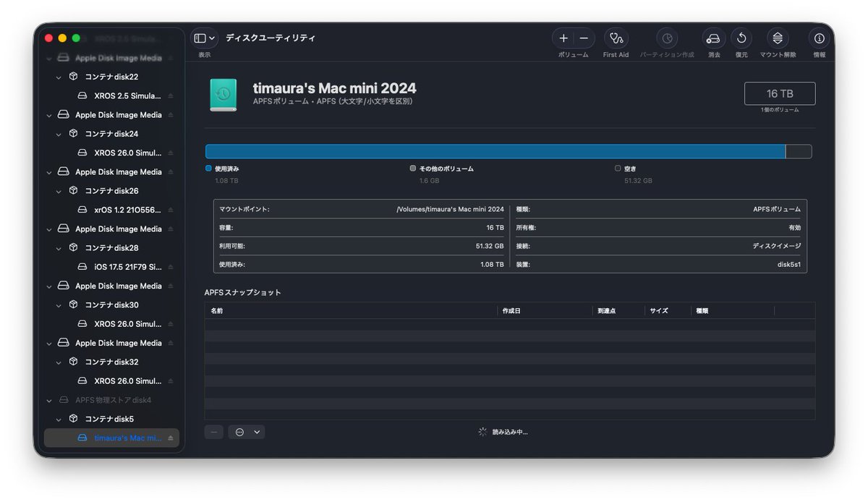The image size is (868, 502).
Task: Select コンテナdisk24 in the sidebar
Action: pyautogui.click(x=111, y=134)
